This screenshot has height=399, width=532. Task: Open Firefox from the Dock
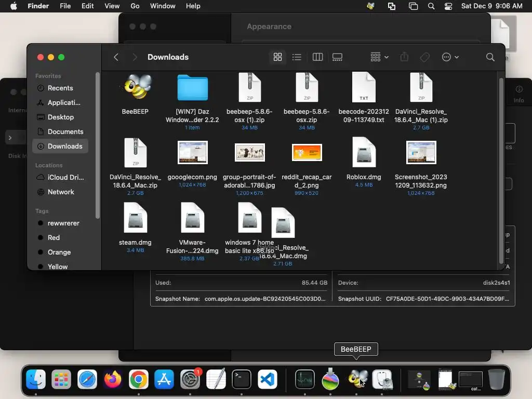click(x=113, y=379)
